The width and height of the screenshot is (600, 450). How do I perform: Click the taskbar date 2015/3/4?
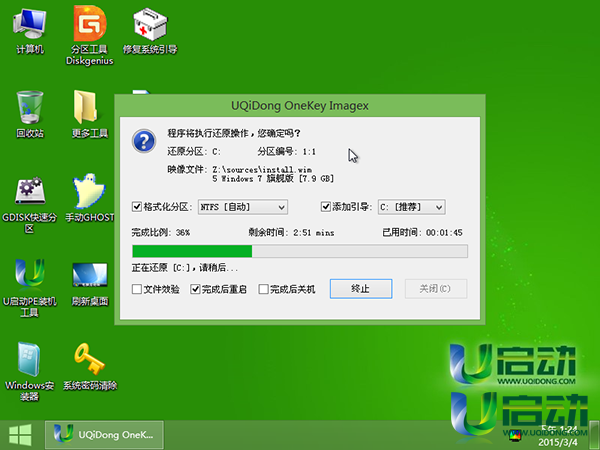click(x=558, y=442)
